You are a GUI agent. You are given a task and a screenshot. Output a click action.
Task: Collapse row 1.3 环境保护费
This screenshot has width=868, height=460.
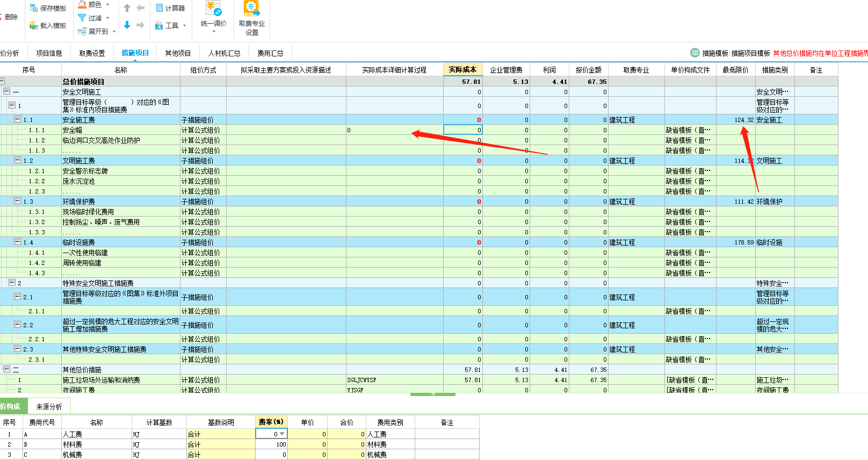pos(17,201)
